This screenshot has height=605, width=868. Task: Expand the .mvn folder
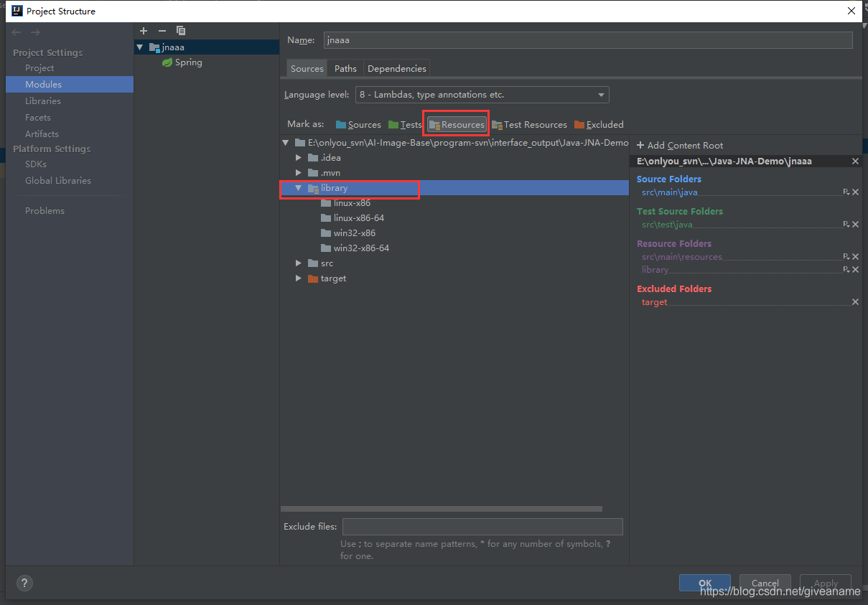pyautogui.click(x=299, y=173)
